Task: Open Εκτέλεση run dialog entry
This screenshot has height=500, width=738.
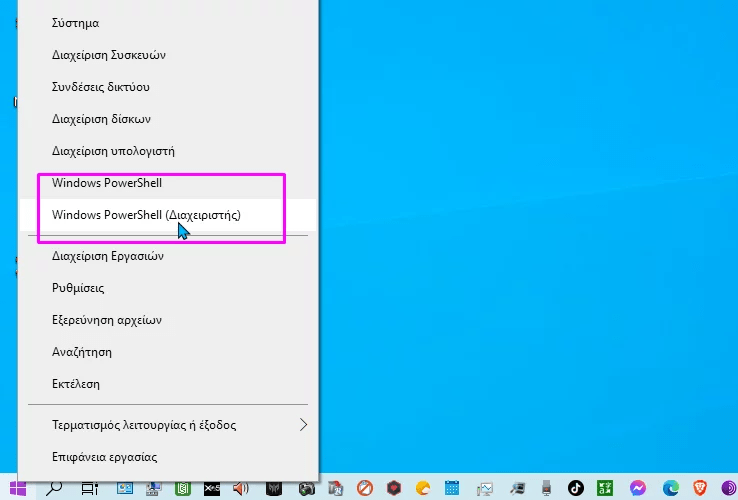Action: (168, 384)
